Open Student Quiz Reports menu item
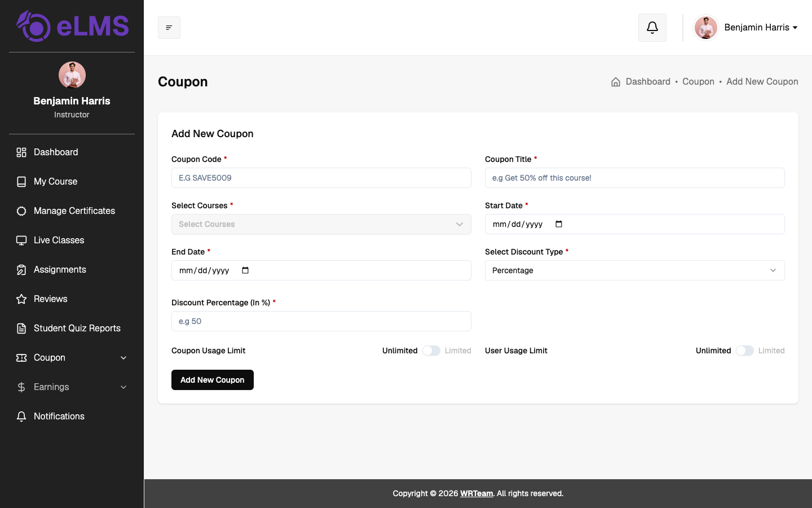 click(72, 329)
